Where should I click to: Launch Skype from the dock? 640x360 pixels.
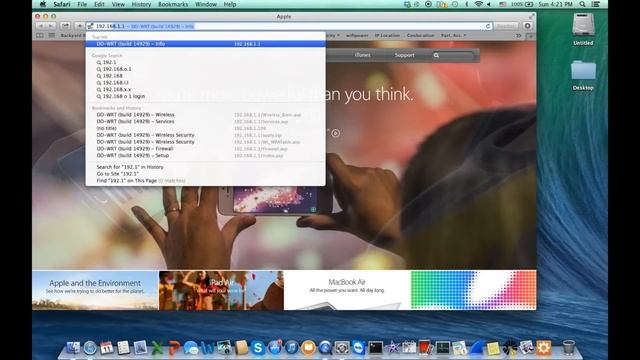click(258, 348)
